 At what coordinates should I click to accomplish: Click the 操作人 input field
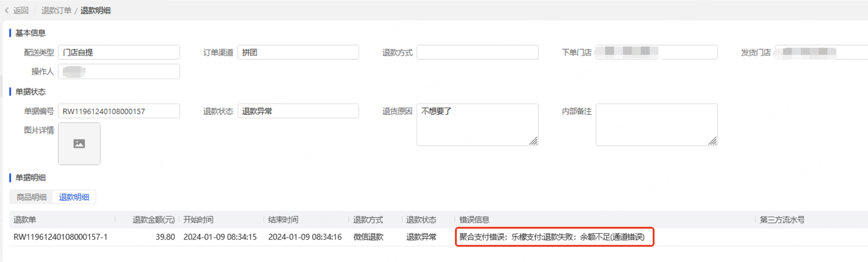119,71
